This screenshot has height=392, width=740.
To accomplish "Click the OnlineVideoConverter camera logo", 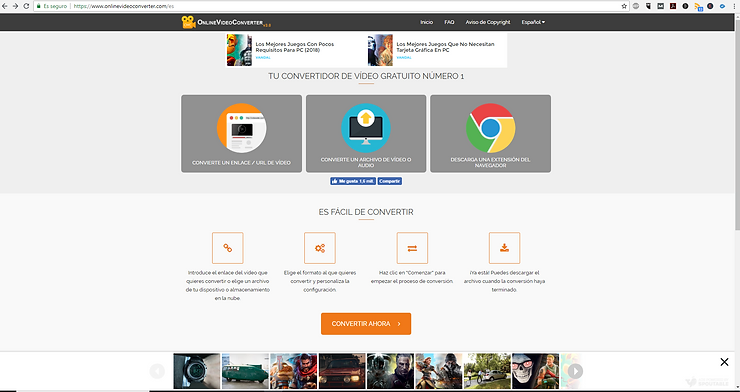I will click(188, 22).
